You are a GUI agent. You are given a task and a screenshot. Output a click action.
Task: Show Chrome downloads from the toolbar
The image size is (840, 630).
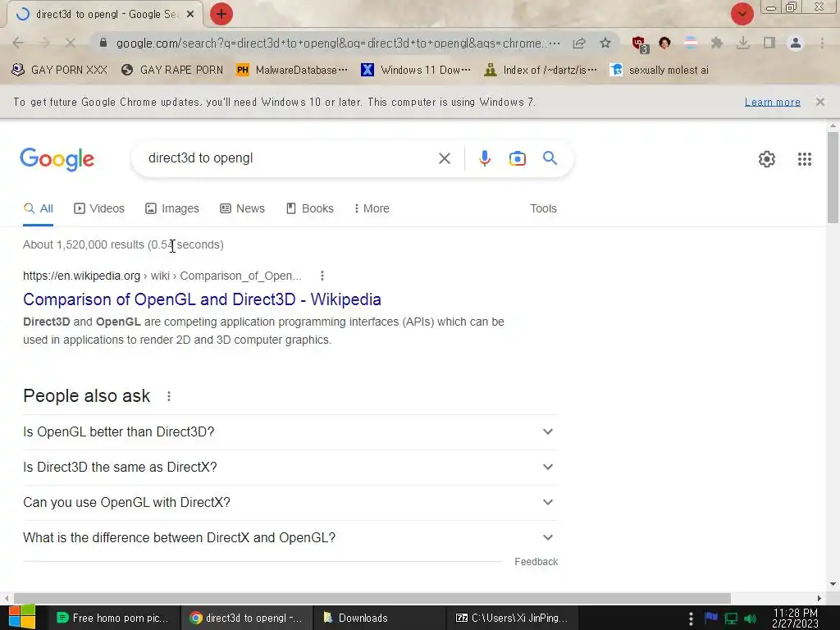click(743, 43)
